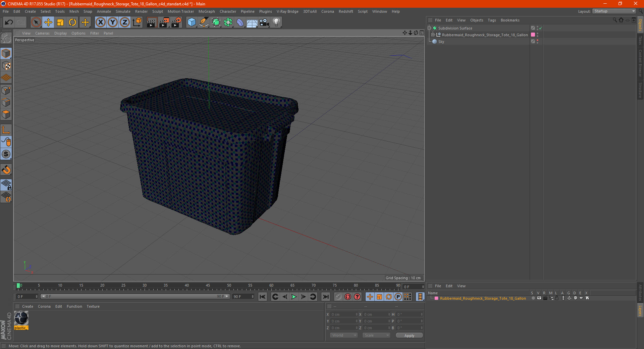
Task: Add a Cube primitive object
Action: [192, 22]
